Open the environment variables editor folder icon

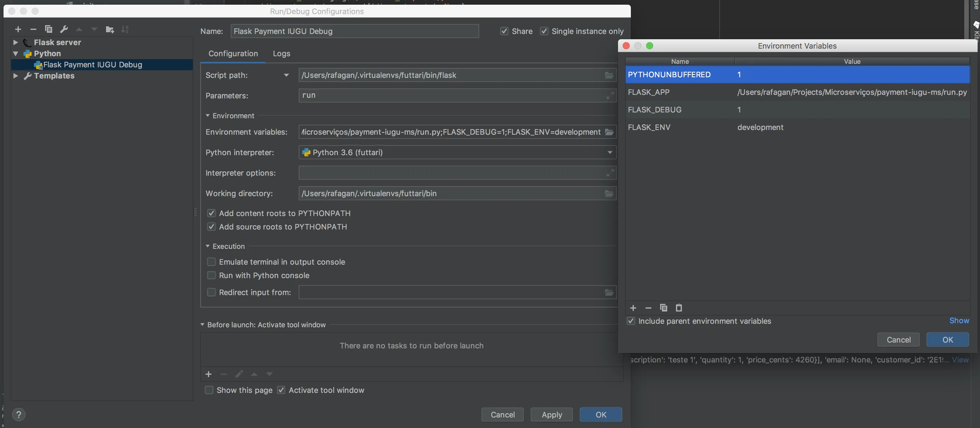pyautogui.click(x=609, y=132)
